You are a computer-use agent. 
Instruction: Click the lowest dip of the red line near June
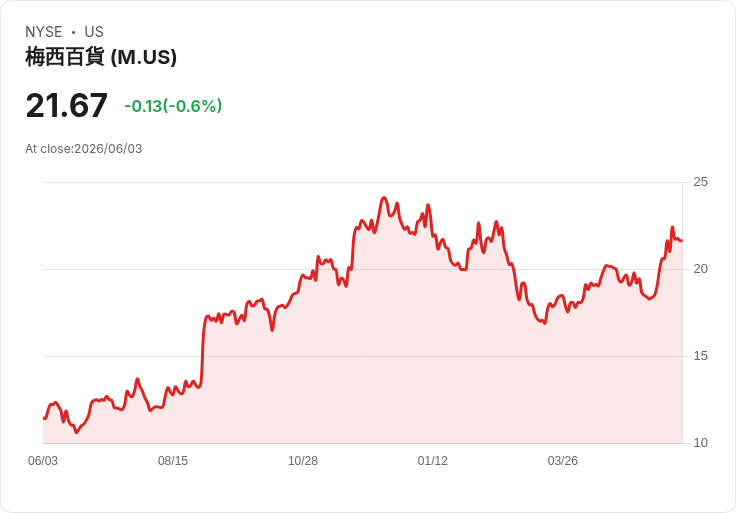[77, 432]
